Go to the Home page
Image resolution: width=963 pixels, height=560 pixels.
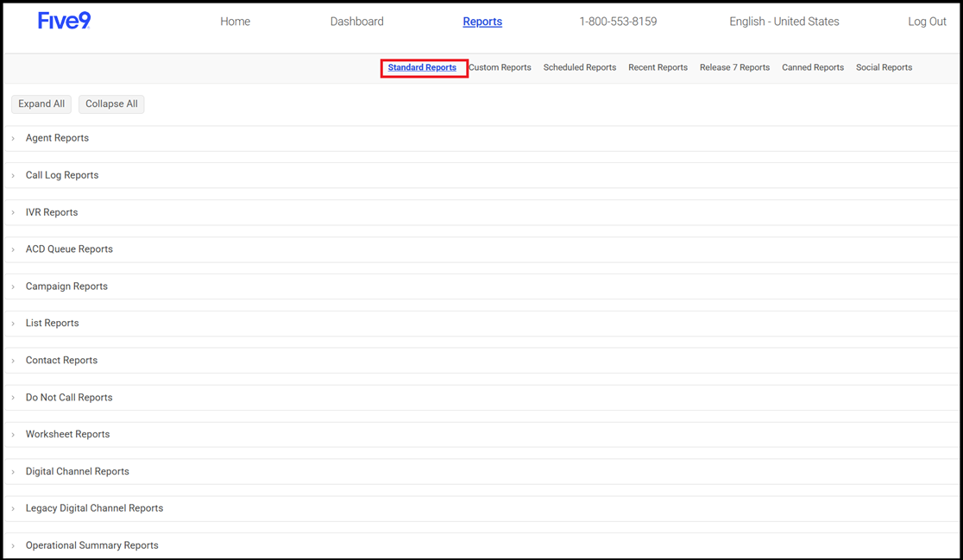236,22
